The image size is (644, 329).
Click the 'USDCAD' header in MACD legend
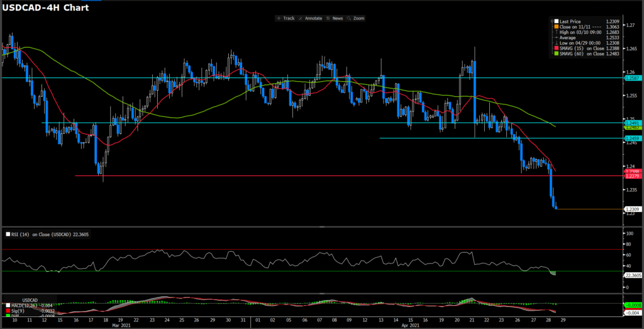(30, 300)
